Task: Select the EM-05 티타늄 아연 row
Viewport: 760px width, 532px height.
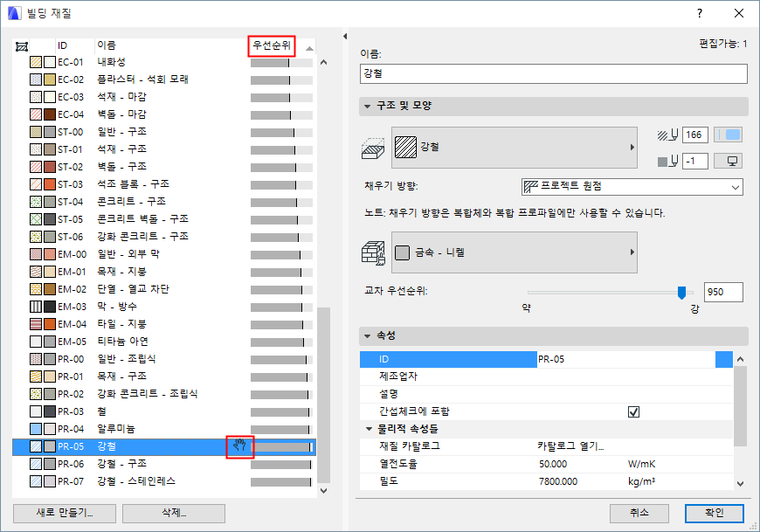Action: (164, 342)
